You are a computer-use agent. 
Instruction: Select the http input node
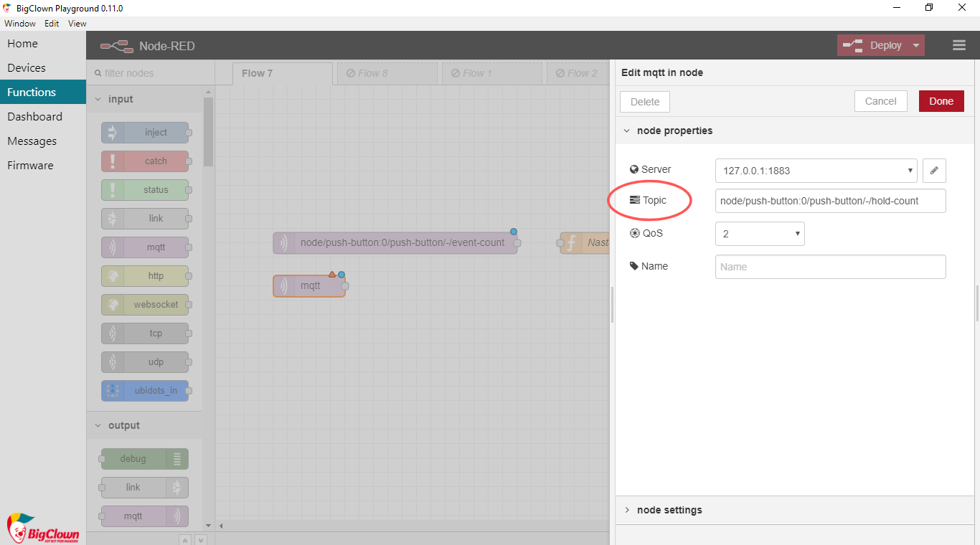pos(145,276)
